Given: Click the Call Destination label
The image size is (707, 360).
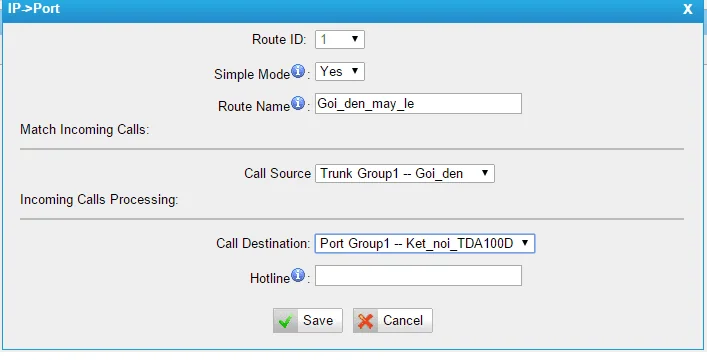Looking at the screenshot, I should [x=263, y=244].
